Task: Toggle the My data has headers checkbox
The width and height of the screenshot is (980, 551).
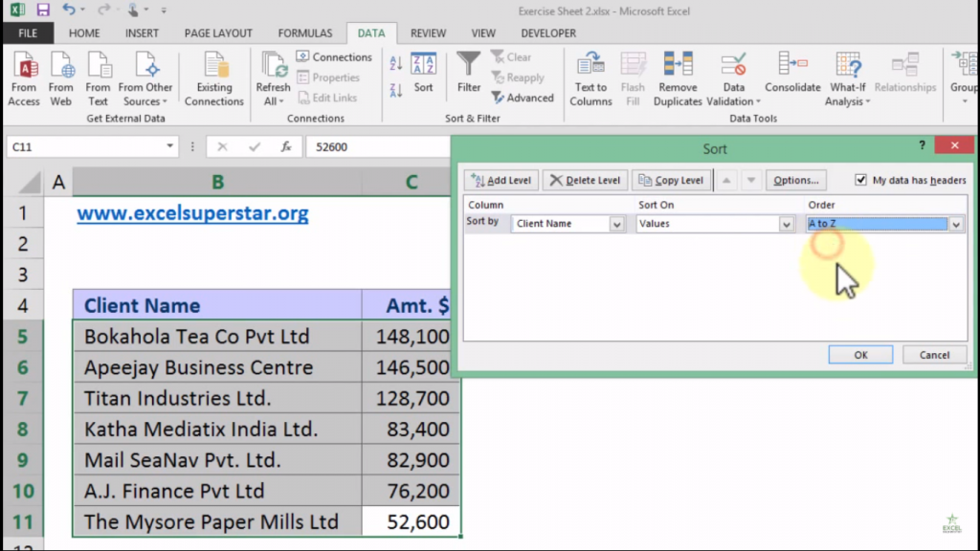Action: [x=860, y=180]
